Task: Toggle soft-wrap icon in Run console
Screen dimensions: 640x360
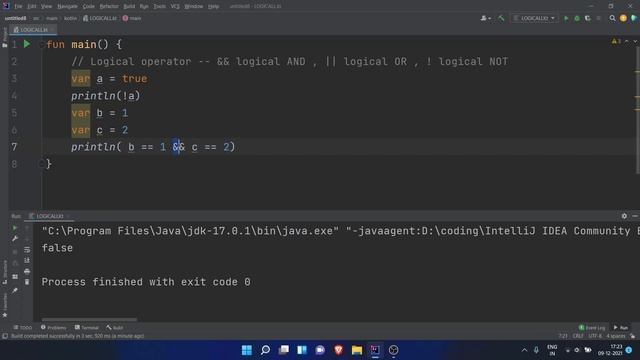Action: pos(27,249)
